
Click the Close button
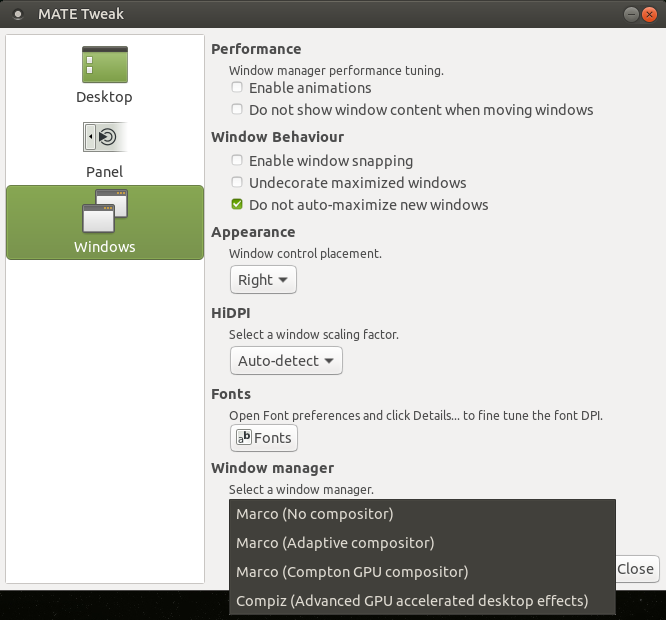[636, 569]
